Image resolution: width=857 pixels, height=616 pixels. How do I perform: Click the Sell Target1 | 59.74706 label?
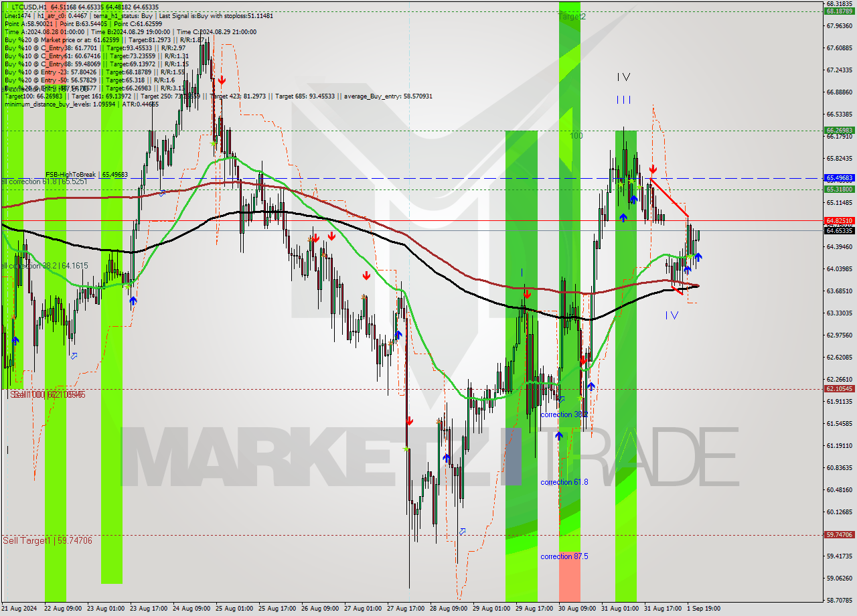point(48,540)
